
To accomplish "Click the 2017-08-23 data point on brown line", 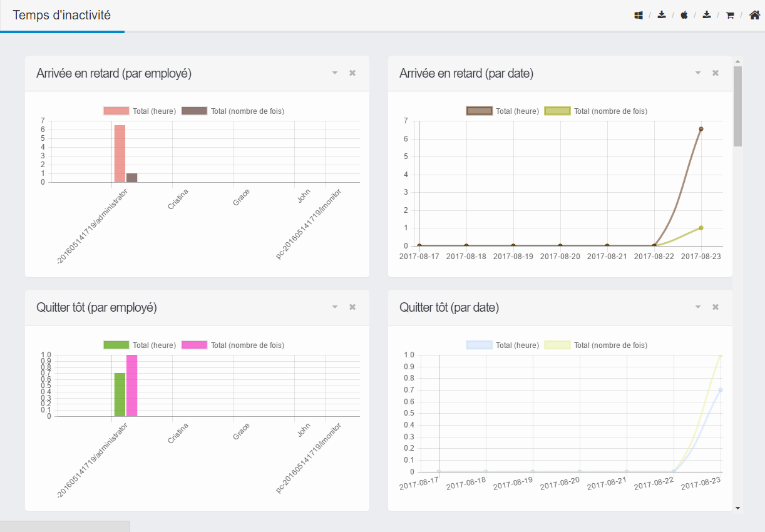I will (701, 129).
